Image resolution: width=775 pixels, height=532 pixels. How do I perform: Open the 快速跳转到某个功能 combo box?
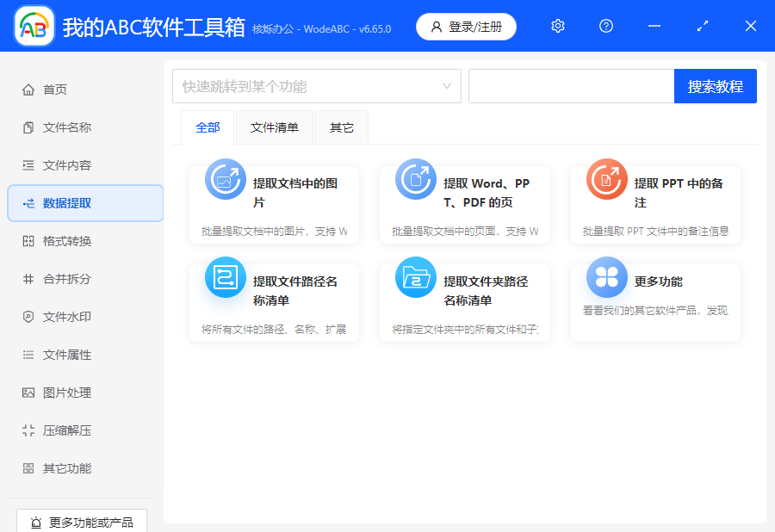[317, 86]
